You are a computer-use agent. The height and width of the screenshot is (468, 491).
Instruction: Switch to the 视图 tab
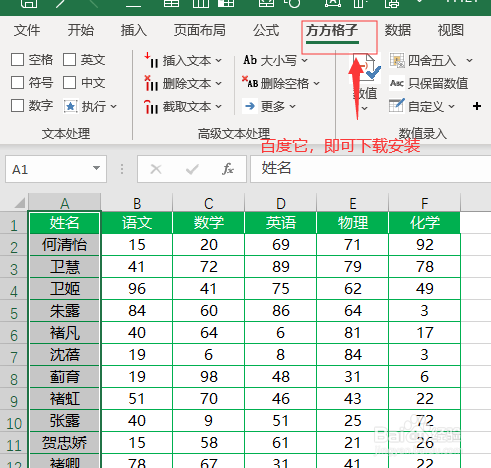pos(450,30)
